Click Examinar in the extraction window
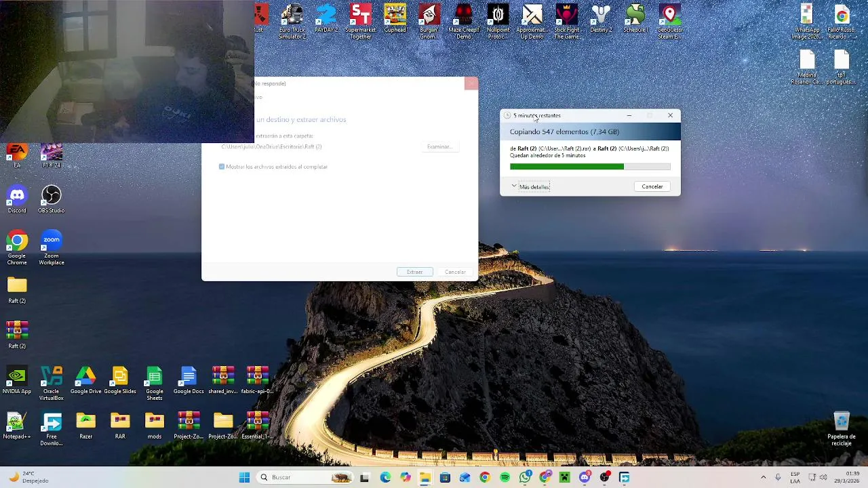The height and width of the screenshot is (488, 868). coord(439,146)
